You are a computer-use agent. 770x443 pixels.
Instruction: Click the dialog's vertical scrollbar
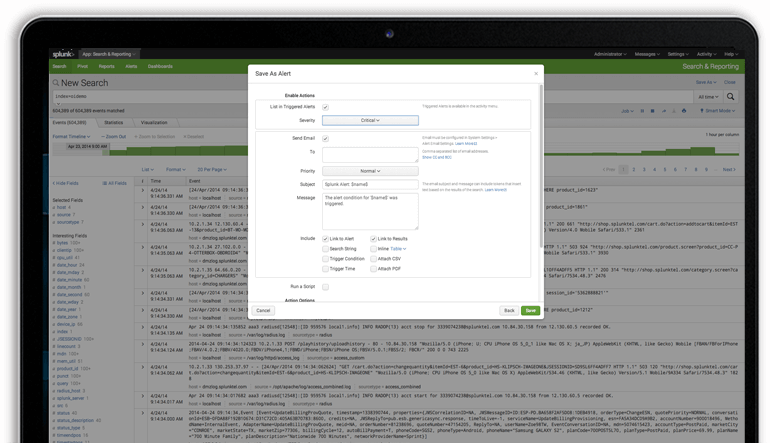541,166
